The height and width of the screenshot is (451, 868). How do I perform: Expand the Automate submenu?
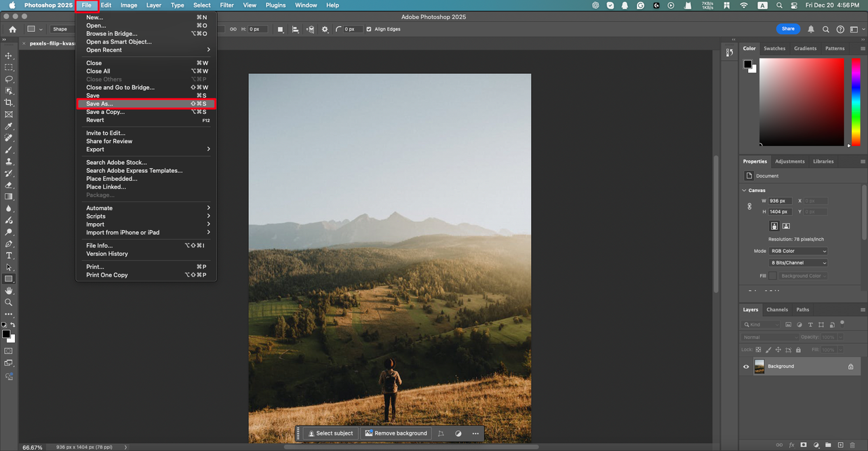[146, 208]
